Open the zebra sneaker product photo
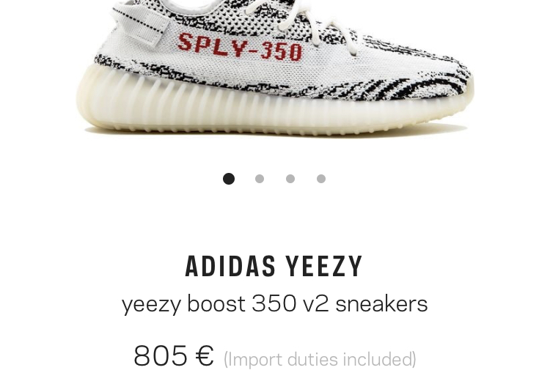Image resolution: width=550 pixels, height=392 pixels. 275,67
